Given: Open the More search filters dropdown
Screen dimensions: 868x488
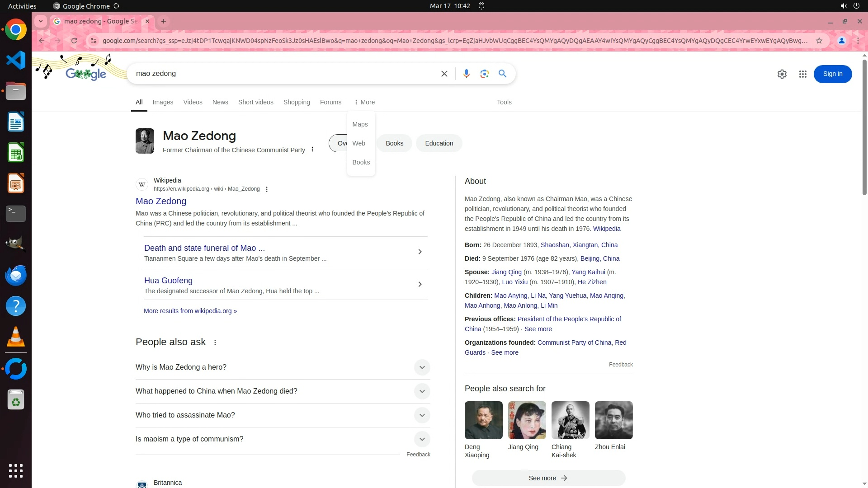Looking at the screenshot, I should point(364,102).
